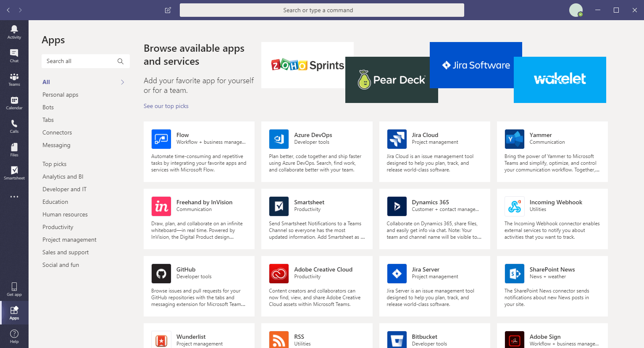The image size is (644, 348).
Task: Click the magnifier in the Search all box
Action: (x=121, y=61)
